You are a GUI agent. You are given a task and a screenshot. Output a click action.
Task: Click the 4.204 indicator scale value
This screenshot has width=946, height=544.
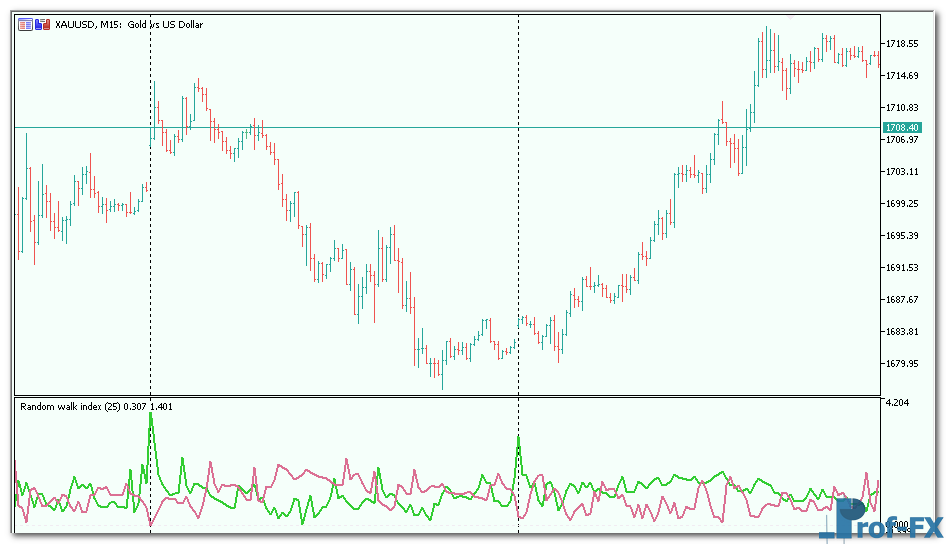[x=895, y=403]
